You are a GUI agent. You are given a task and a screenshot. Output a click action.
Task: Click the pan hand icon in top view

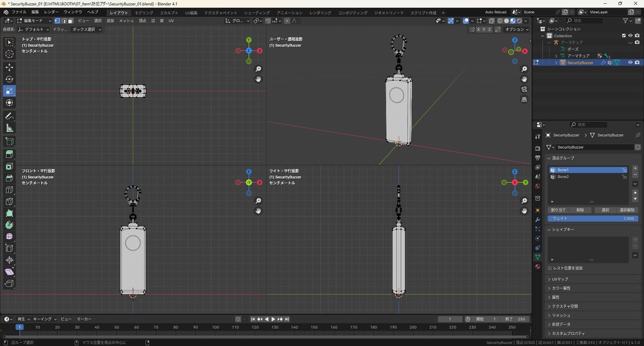pos(258,79)
